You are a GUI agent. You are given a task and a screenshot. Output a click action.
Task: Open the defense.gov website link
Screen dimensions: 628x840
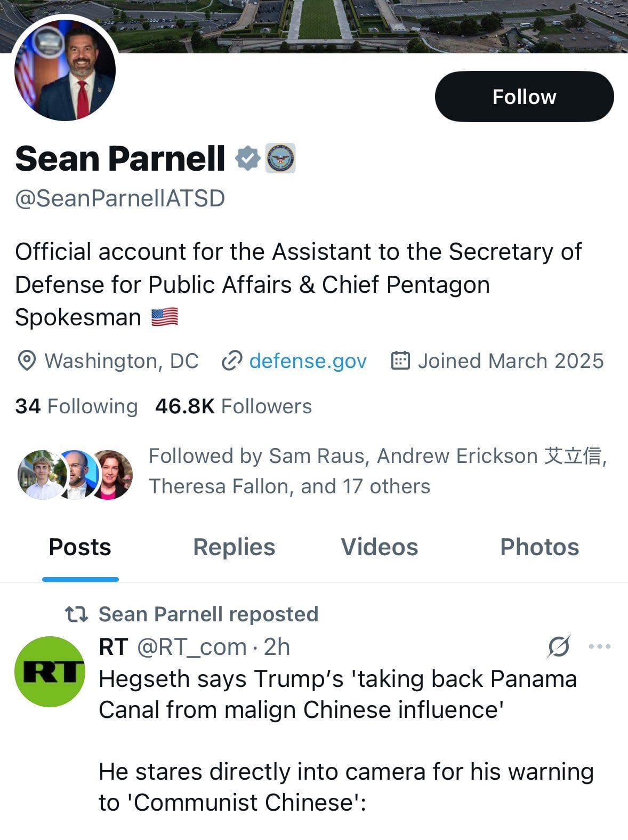(308, 361)
